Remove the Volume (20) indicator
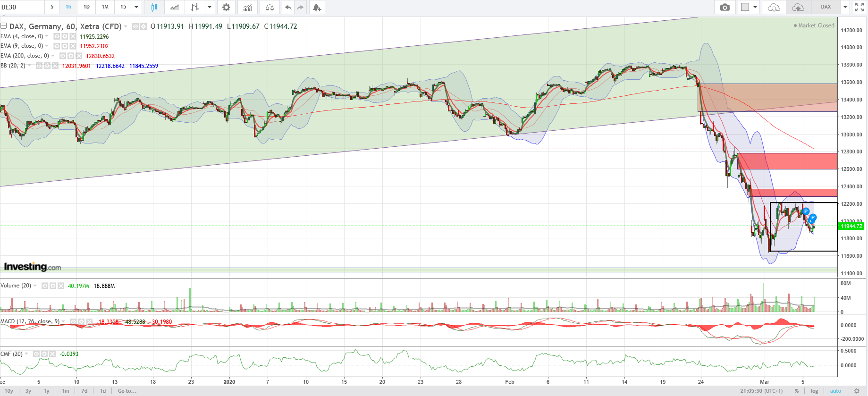This screenshot has height=396, width=868. (x=60, y=286)
